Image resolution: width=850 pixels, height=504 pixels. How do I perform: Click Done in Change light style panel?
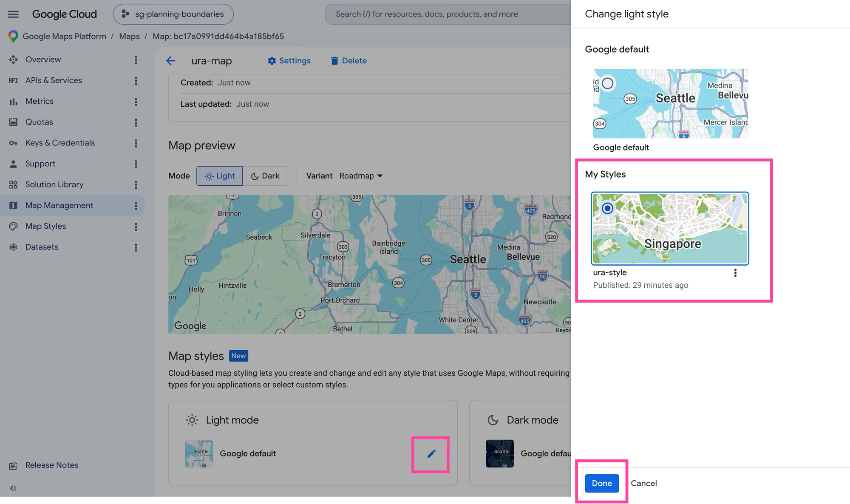pos(602,483)
